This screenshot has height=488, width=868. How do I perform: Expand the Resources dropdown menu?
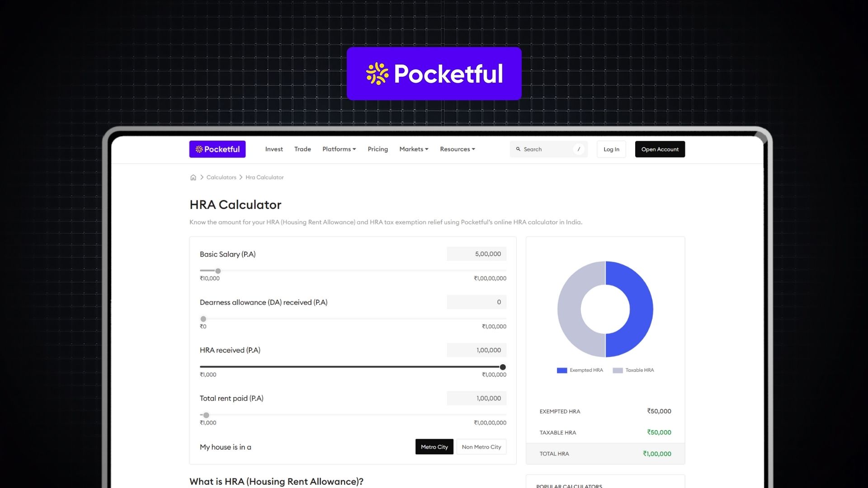[457, 149]
